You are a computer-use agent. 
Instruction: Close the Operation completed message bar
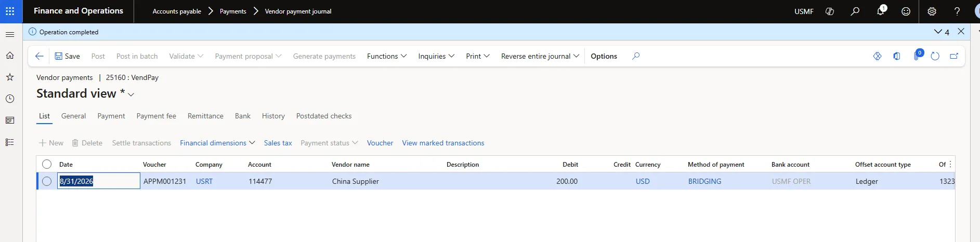(961, 32)
